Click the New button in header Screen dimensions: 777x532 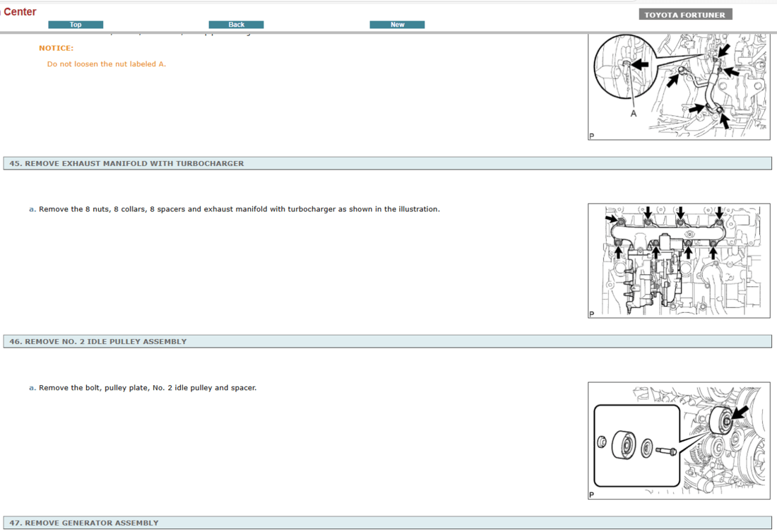397,25
